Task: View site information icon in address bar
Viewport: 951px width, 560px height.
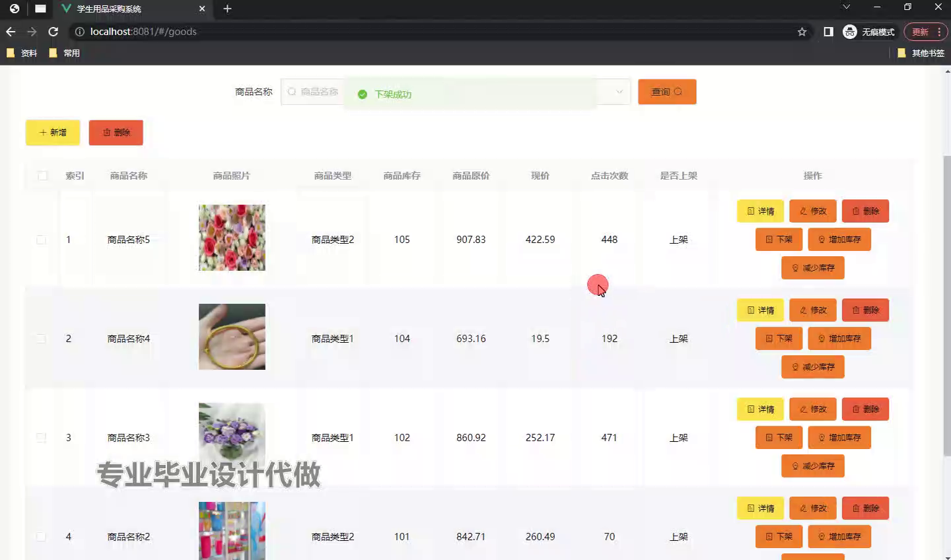Action: (x=80, y=32)
